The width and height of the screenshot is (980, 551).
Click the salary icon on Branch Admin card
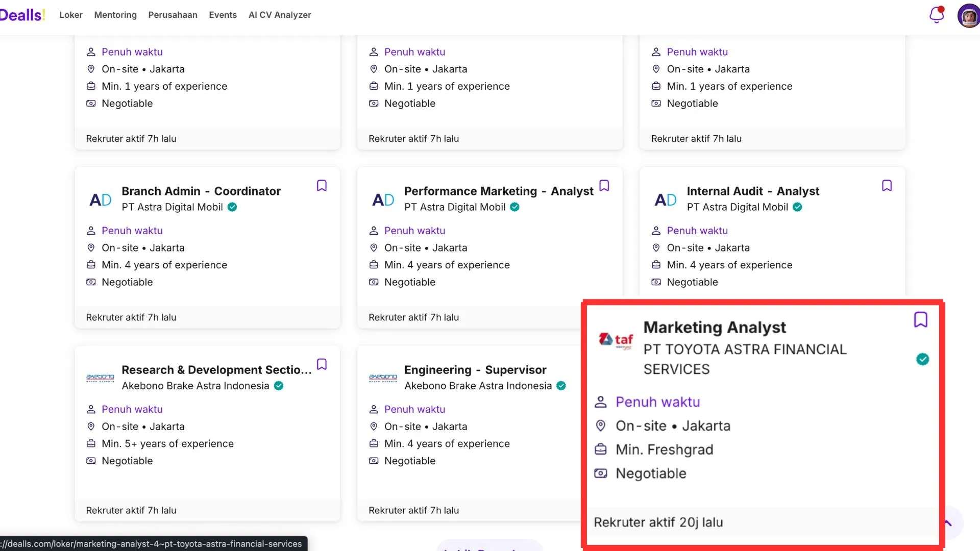91,282
